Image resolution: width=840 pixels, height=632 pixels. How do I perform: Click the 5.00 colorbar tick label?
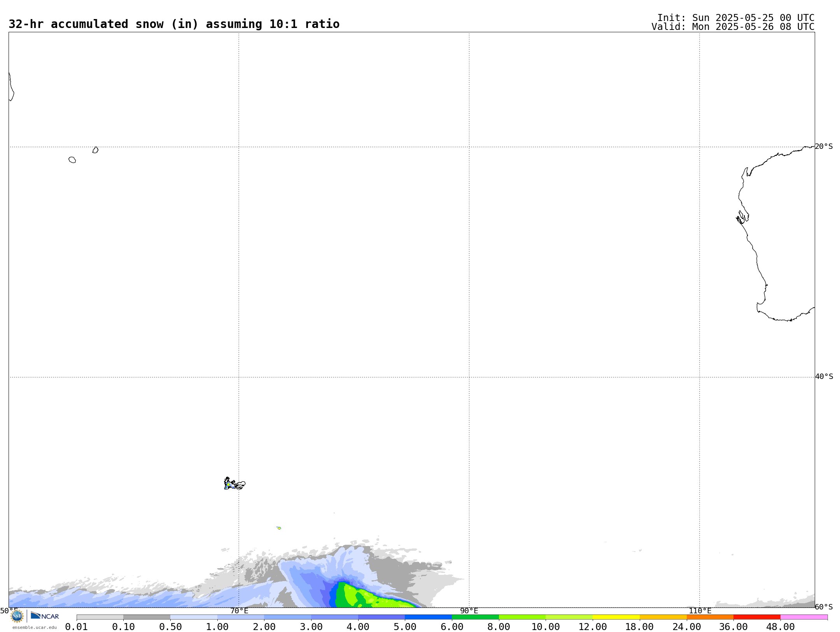coord(405,627)
